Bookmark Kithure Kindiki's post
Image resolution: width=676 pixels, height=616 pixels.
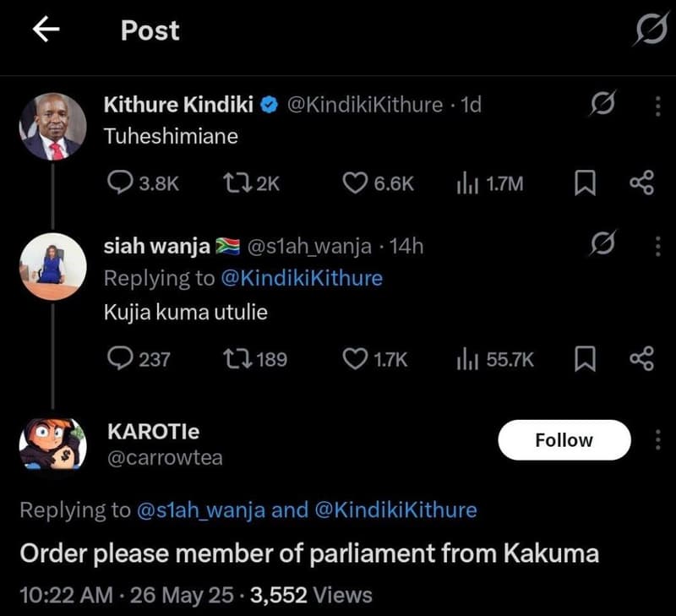tap(584, 183)
